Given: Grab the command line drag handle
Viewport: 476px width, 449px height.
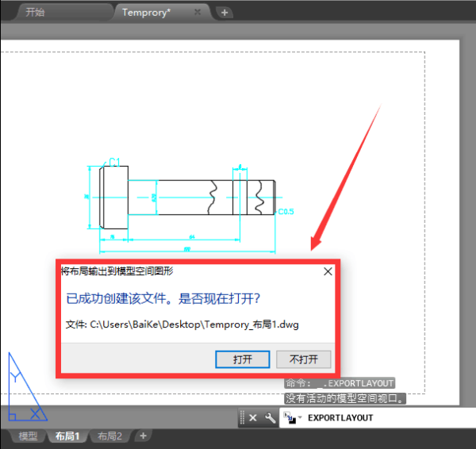Looking at the screenshot, I should [242, 418].
